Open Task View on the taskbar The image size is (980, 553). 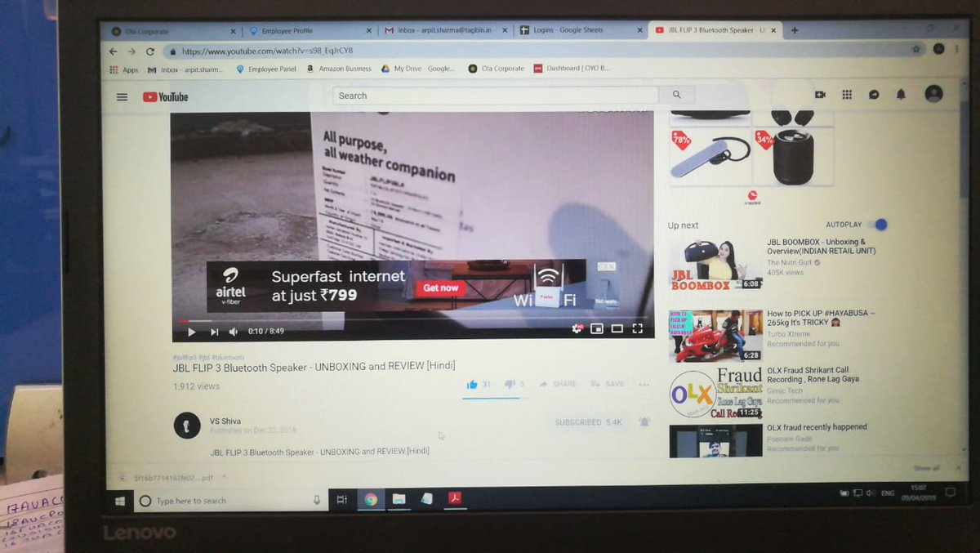tap(342, 500)
